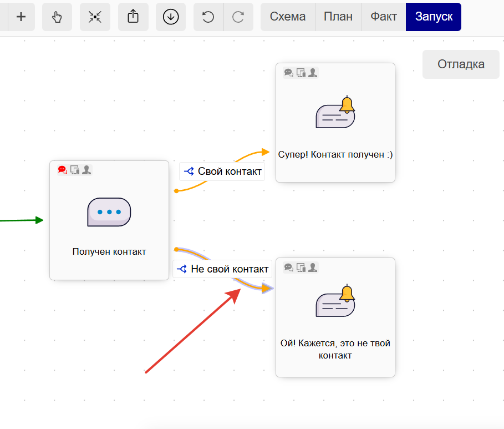This screenshot has width=504, height=429.
Task: Click the Запуск button
Action: [x=434, y=17]
